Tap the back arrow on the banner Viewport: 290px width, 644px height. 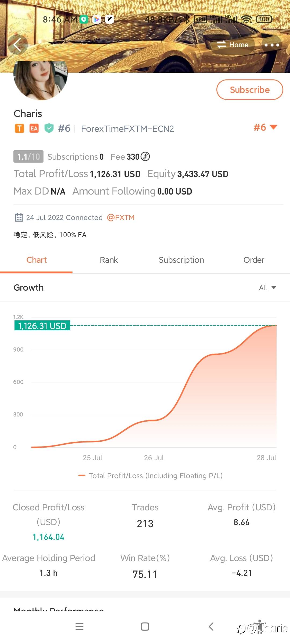point(17,45)
